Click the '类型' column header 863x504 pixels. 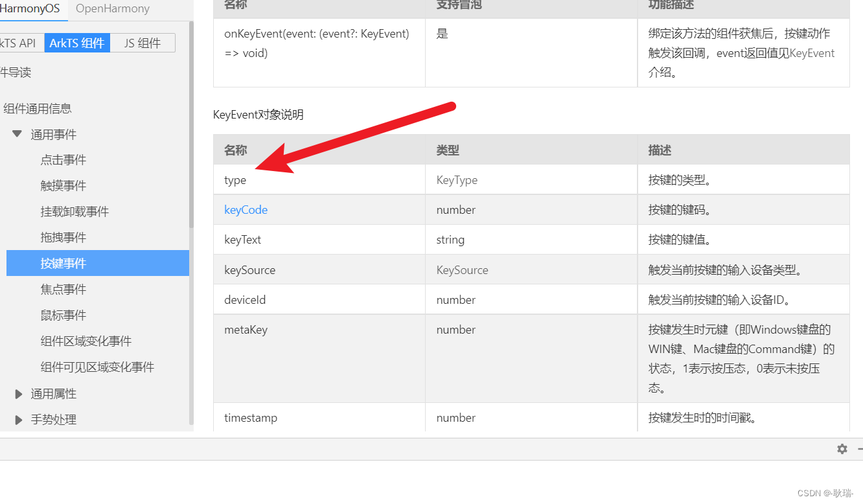coord(531,150)
